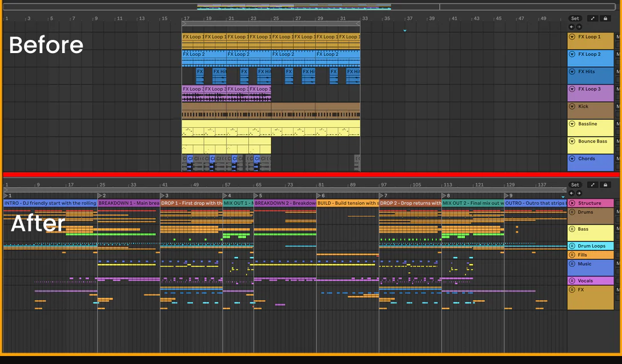
Task: Click the group icon on Music track
Action: tap(572, 264)
